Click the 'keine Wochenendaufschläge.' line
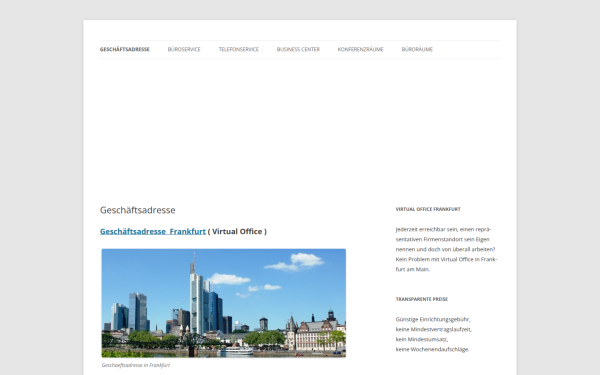Image resolution: width=600 pixels, height=375 pixels. pyautogui.click(x=432, y=349)
